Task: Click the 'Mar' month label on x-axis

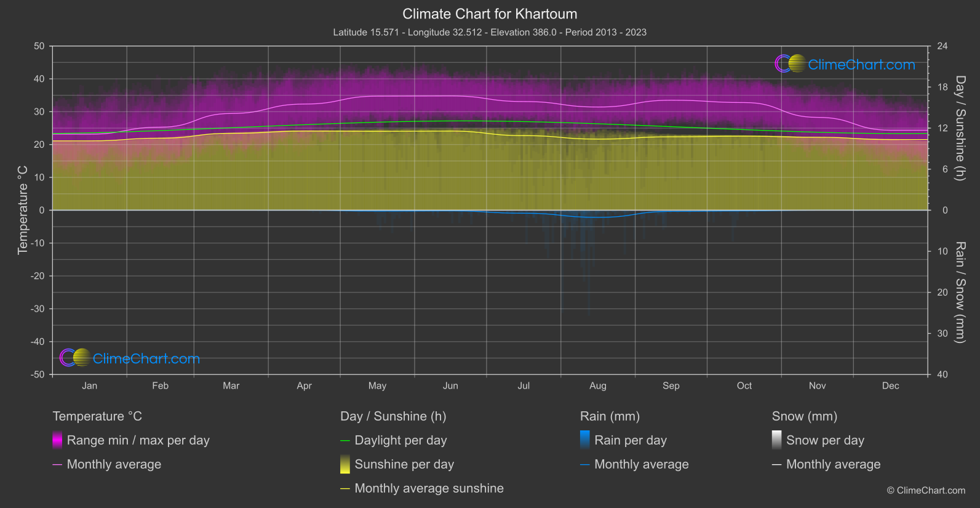Action: point(231,385)
